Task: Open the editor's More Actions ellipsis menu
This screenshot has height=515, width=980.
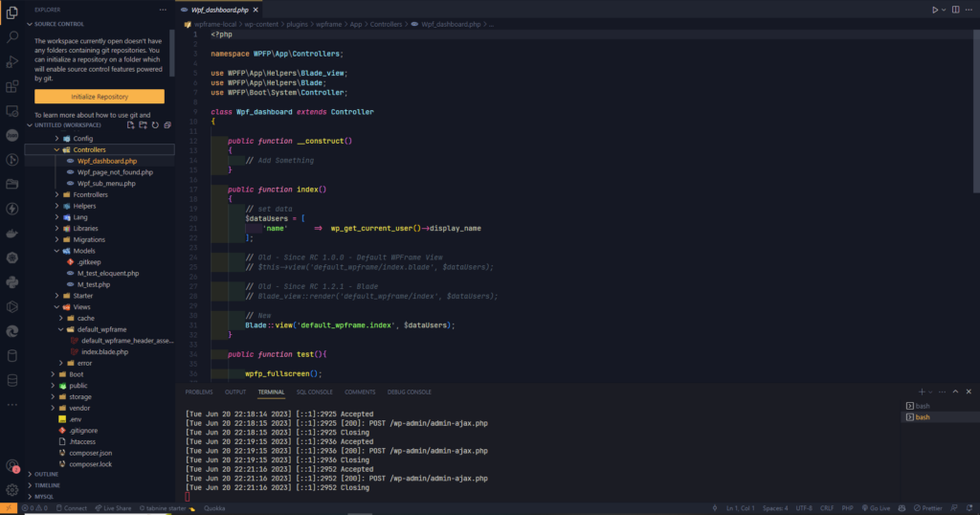Action: (x=969, y=10)
